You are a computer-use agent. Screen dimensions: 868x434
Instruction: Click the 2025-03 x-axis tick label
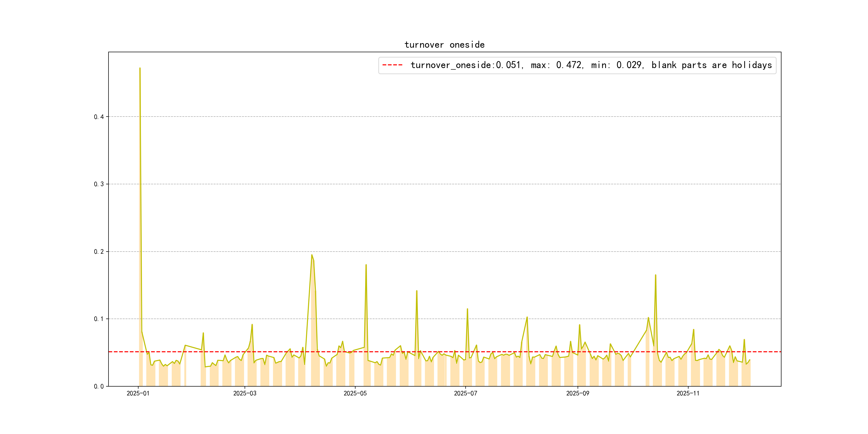coord(245,393)
